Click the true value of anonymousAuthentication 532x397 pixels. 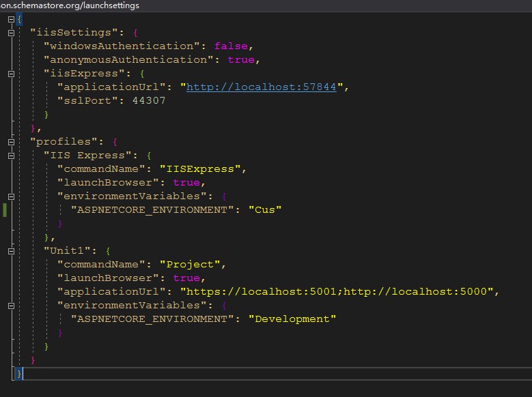tap(241, 59)
